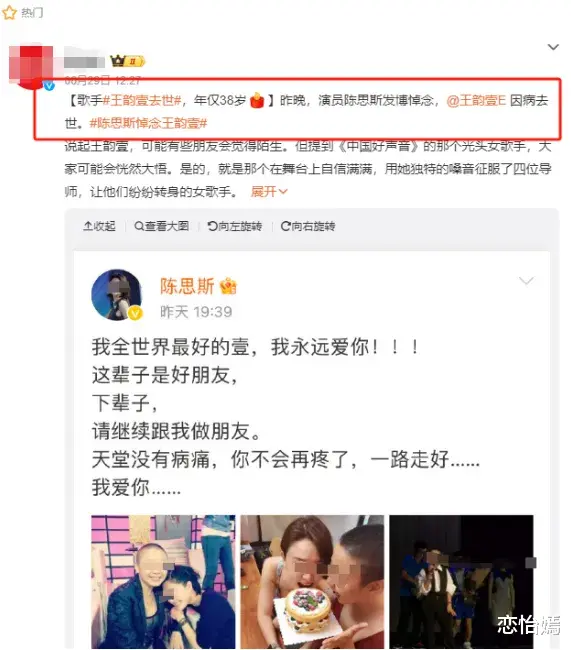This screenshot has height=650, width=571.
Task: Rotate image left with 向左旋转
Action: 235,226
